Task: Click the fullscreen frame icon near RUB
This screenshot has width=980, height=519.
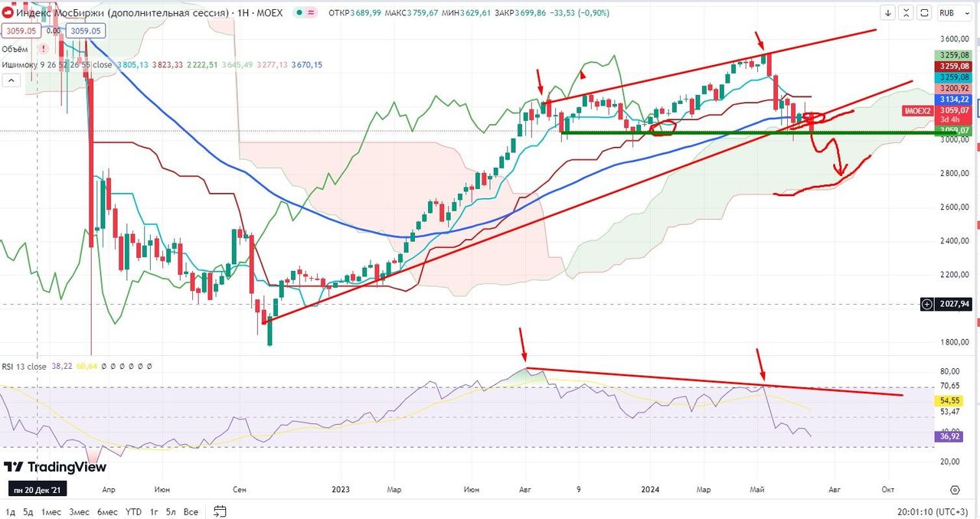Action: [925, 13]
